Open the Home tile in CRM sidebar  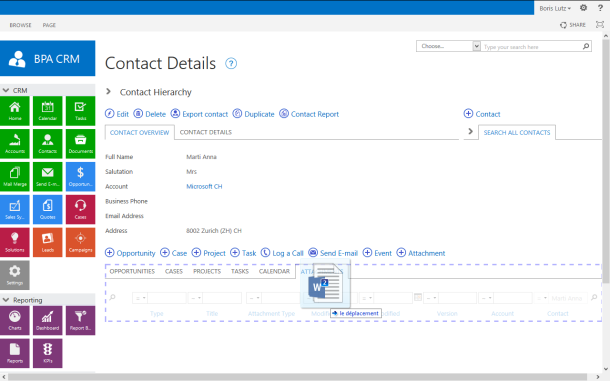tap(15, 111)
